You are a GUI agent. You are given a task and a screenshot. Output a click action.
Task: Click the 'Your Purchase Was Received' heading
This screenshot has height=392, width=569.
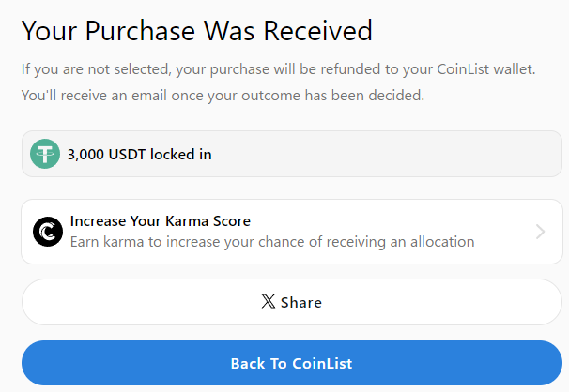pos(197,30)
